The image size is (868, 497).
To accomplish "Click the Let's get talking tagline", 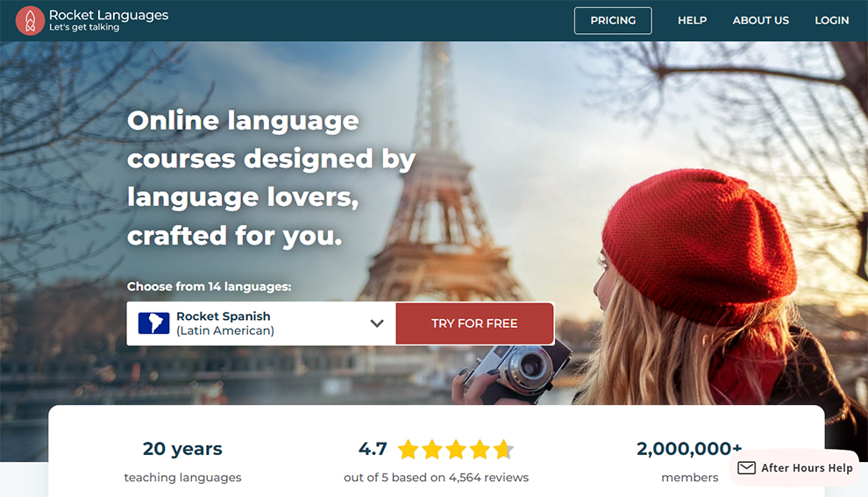I will coord(84,27).
